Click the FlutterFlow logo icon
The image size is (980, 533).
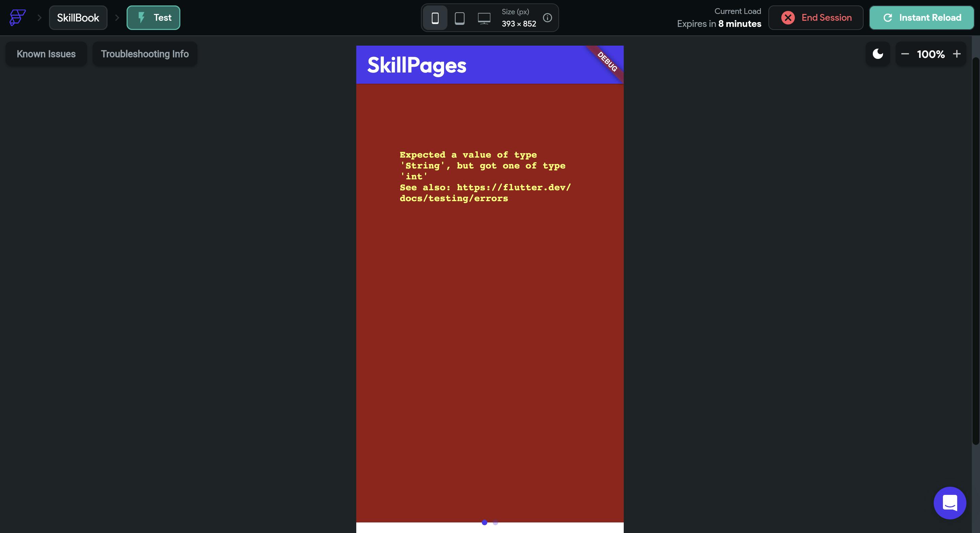pos(17,17)
